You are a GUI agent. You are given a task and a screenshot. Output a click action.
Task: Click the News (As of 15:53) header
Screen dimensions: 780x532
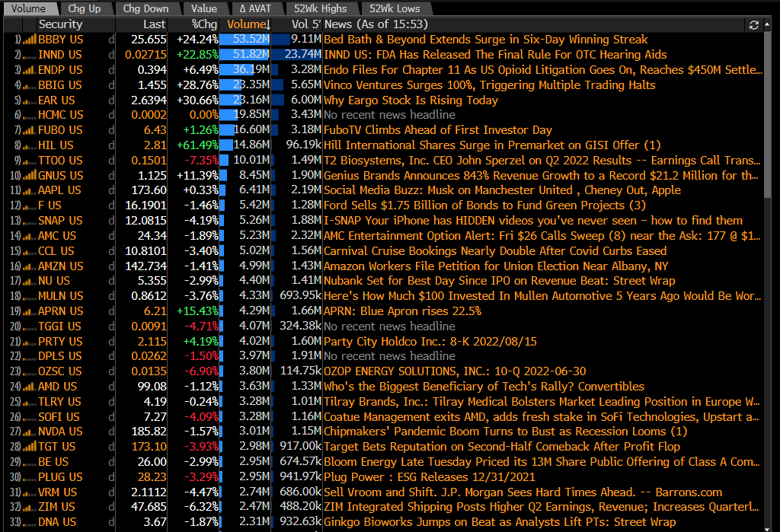tap(376, 24)
